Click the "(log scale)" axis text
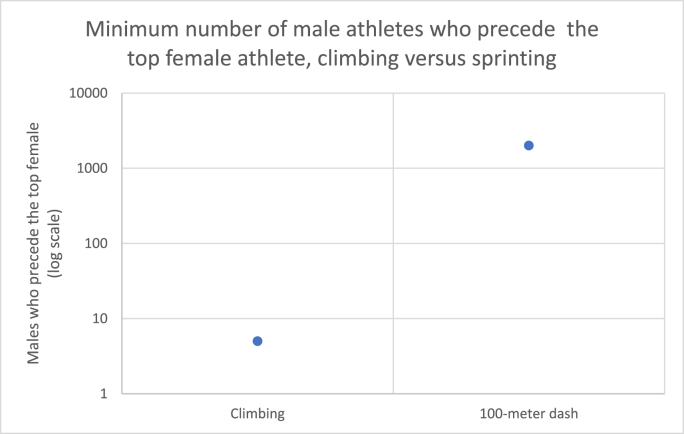684x434 pixels. (x=57, y=243)
